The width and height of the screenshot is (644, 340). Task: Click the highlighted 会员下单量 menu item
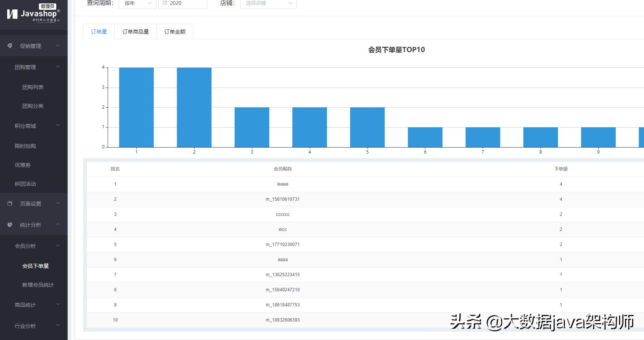36,266
